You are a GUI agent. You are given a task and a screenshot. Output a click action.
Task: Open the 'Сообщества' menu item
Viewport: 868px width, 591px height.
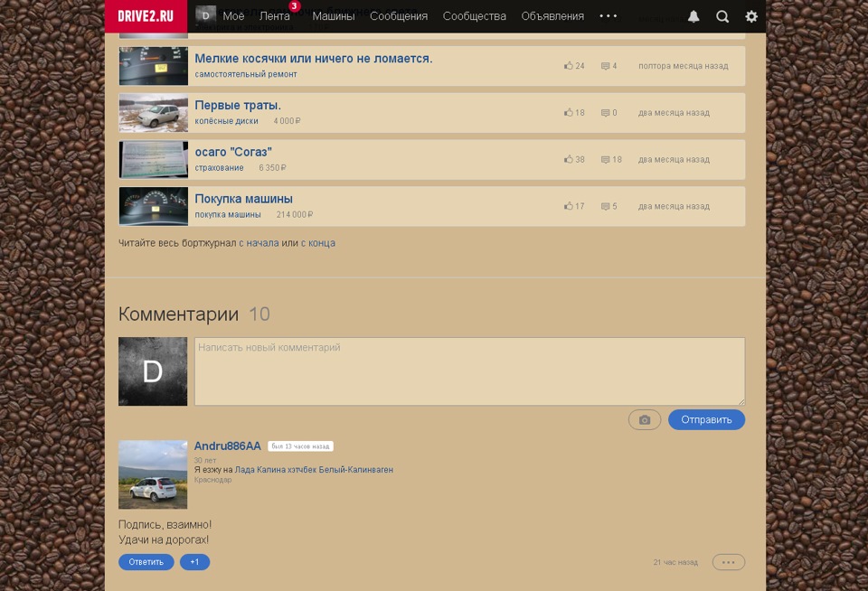click(x=474, y=16)
